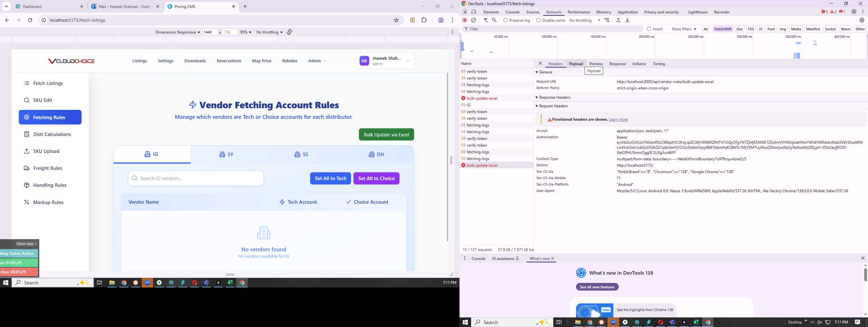This screenshot has height=327, width=868.
Task: Toggle device toolbar icon in DevTools
Action: click(474, 12)
